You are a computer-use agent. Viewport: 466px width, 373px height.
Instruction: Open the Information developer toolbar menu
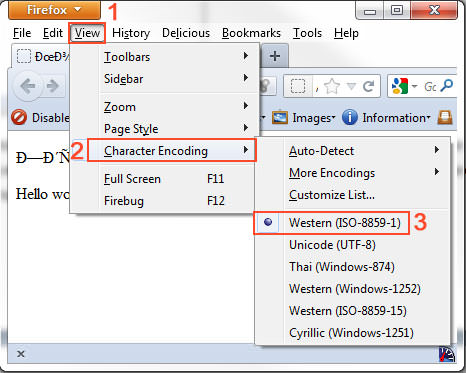click(x=387, y=118)
